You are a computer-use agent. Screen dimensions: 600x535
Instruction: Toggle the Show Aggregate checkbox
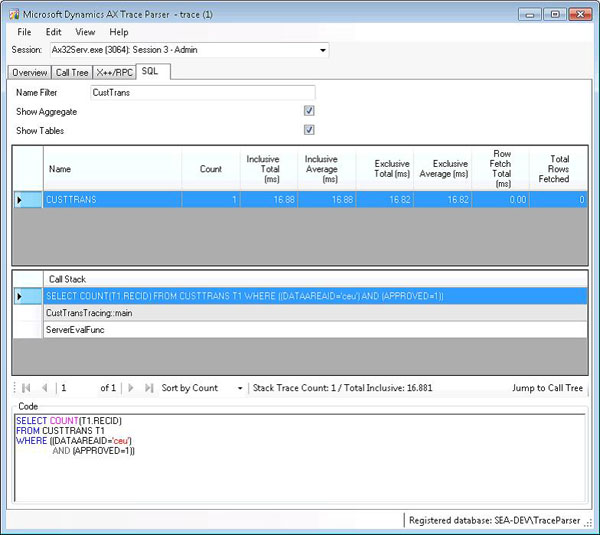coord(309,112)
